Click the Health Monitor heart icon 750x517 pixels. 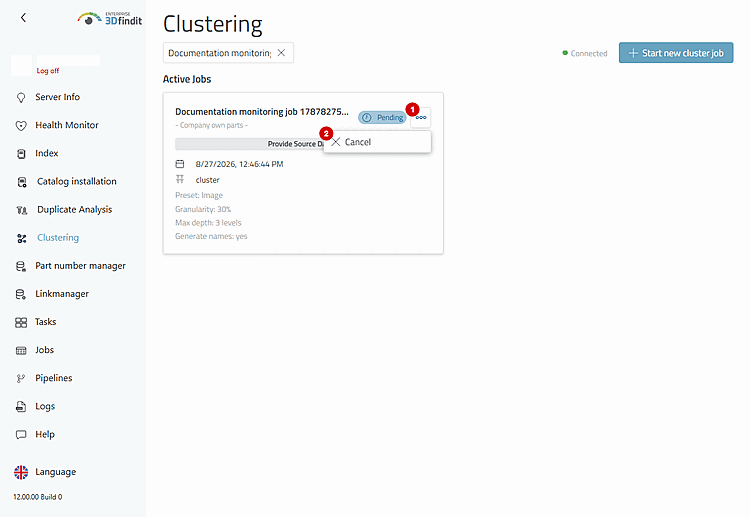coord(21,126)
